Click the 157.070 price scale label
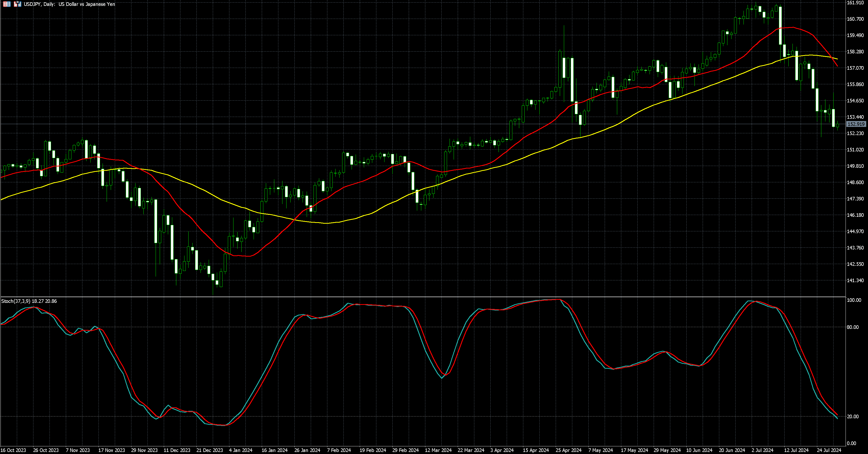The width and height of the screenshot is (868, 454). (x=855, y=68)
